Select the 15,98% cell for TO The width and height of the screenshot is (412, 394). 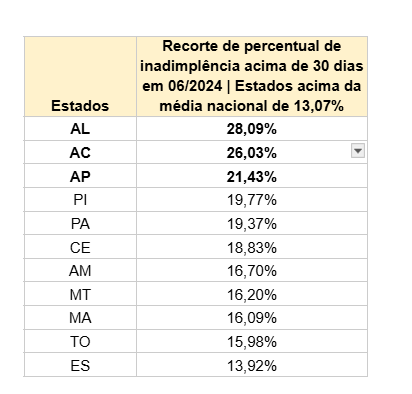coord(252,341)
